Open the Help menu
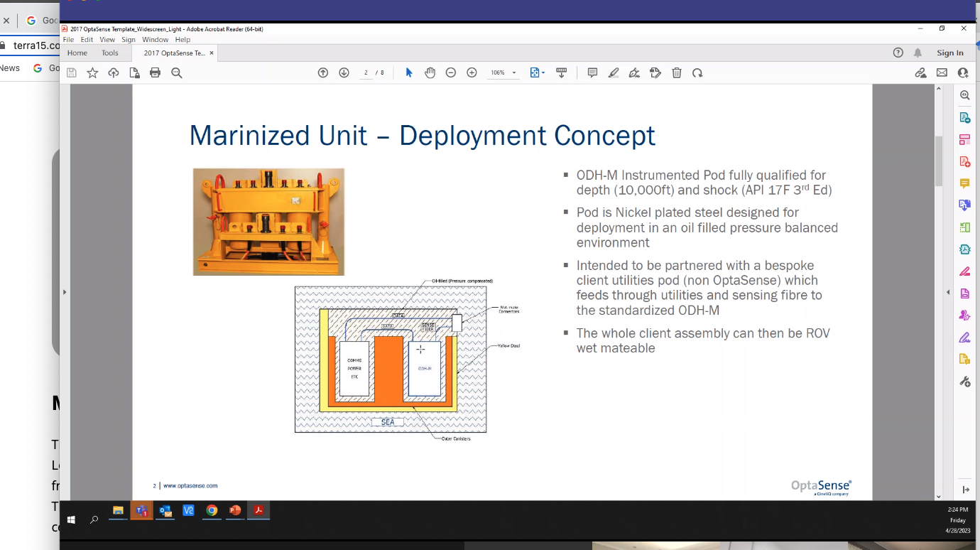980x550 pixels. tap(183, 40)
